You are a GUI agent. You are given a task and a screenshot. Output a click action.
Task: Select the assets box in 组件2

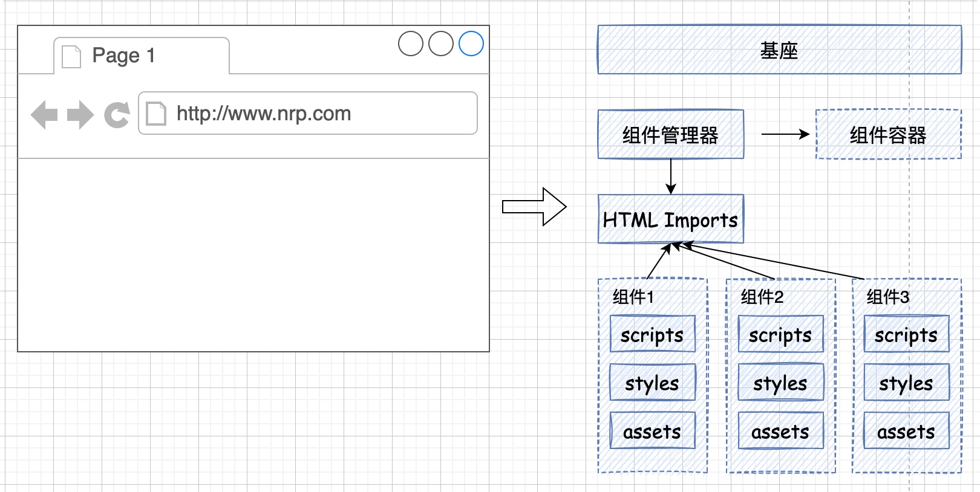tap(780, 430)
